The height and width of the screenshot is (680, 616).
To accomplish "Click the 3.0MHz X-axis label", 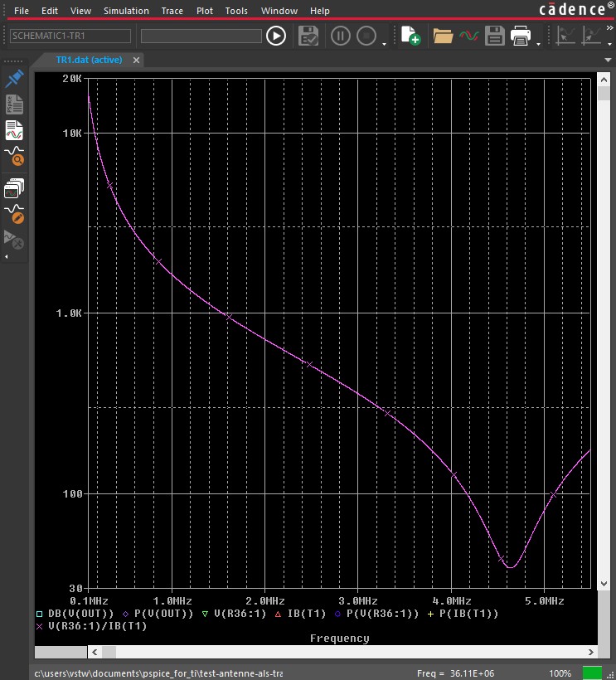I will [358, 601].
